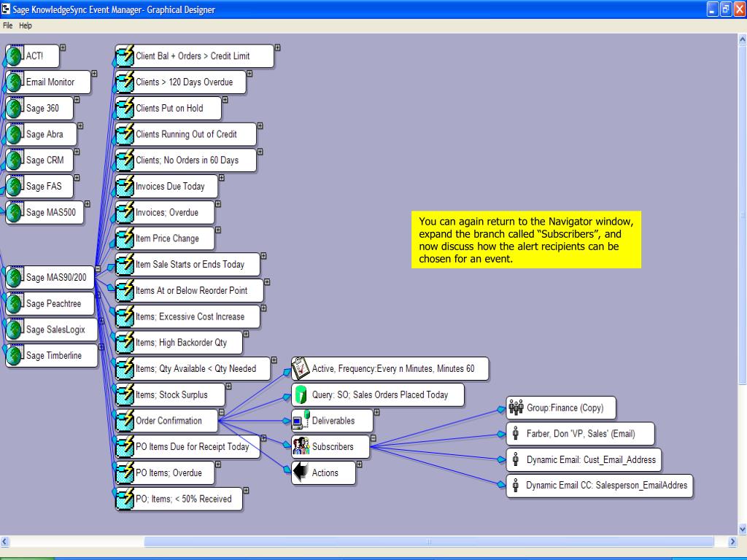Click person icon for Farber, Don subscriber
Screen dimensions: 747x560
click(516, 433)
